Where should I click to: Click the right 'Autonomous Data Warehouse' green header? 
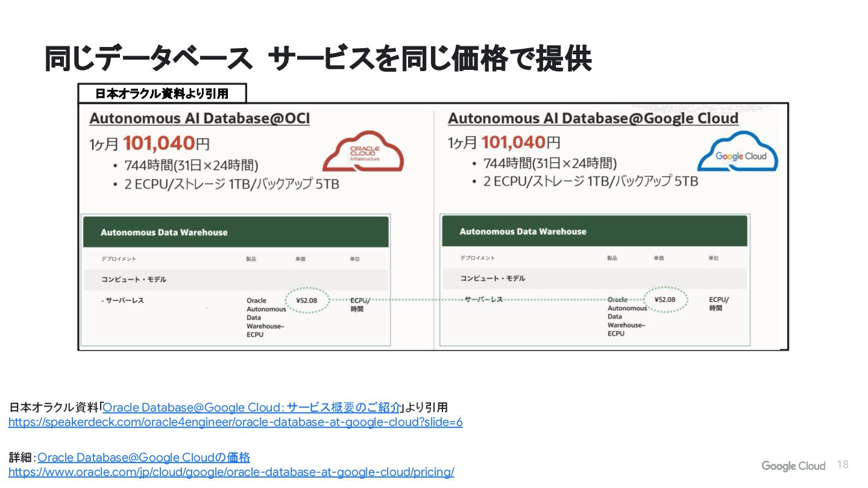pos(594,231)
